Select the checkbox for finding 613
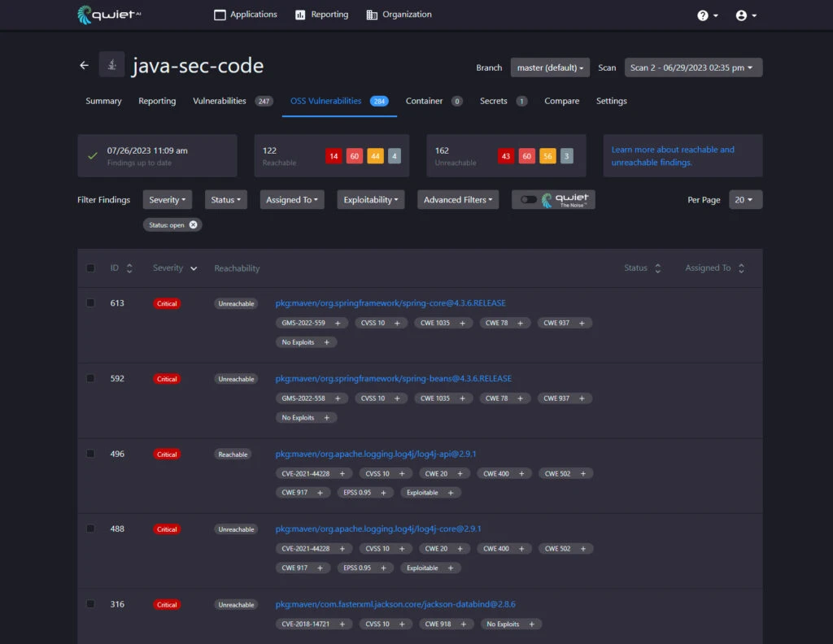833x644 pixels. [90, 302]
